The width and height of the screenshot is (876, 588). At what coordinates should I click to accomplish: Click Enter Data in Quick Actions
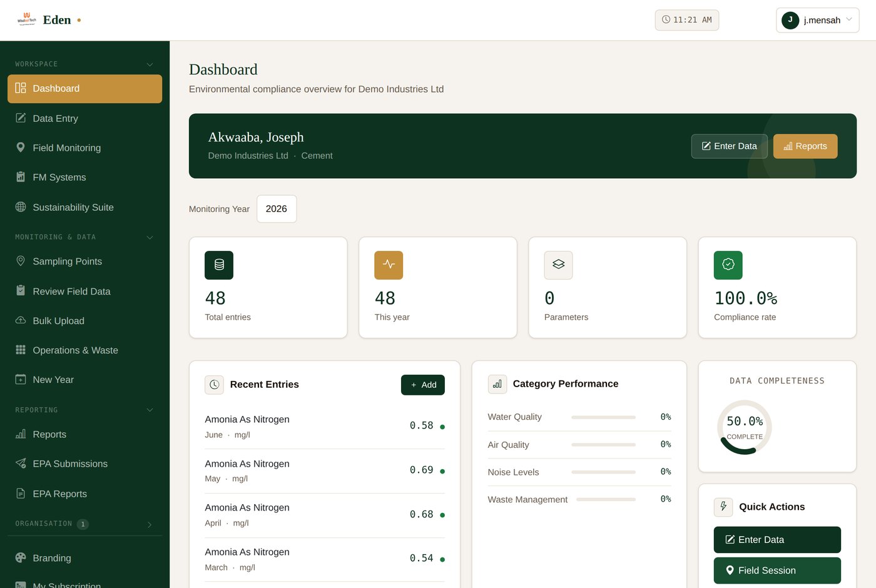pyautogui.click(x=777, y=540)
